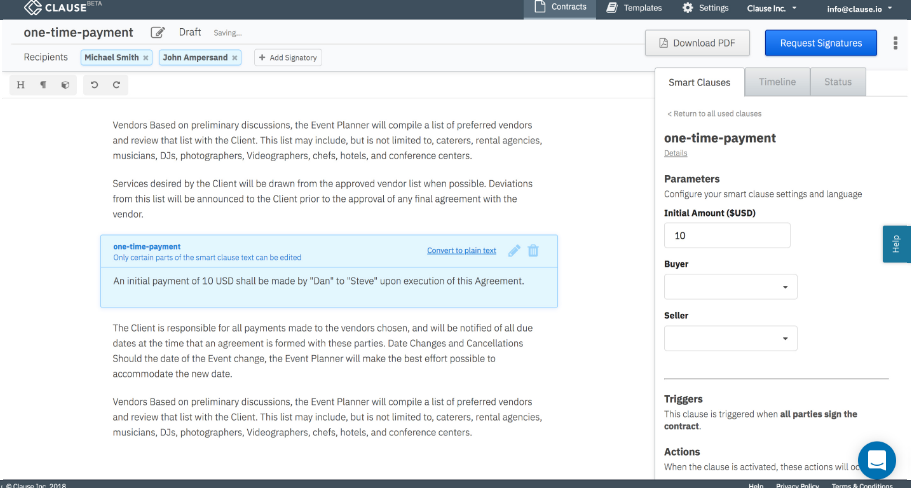Click the Initial Amount input field

tap(727, 236)
